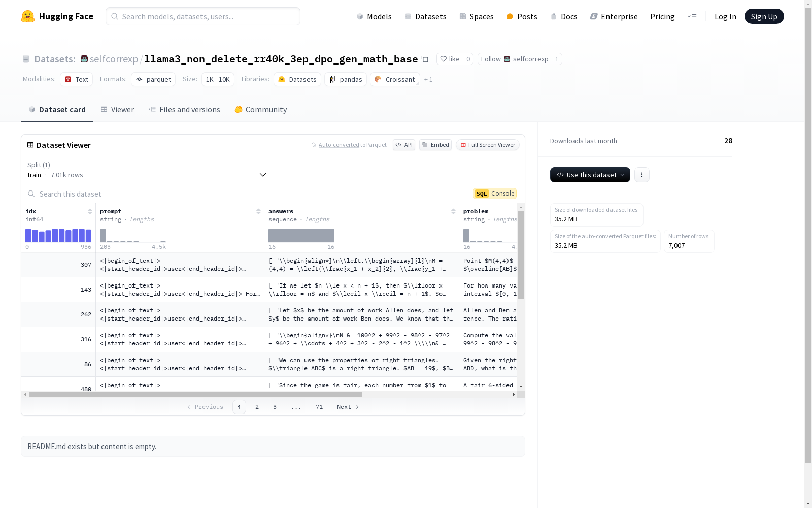Image resolution: width=812 pixels, height=508 pixels.
Task: Follow selfcorrexp
Action: pyautogui.click(x=515, y=59)
